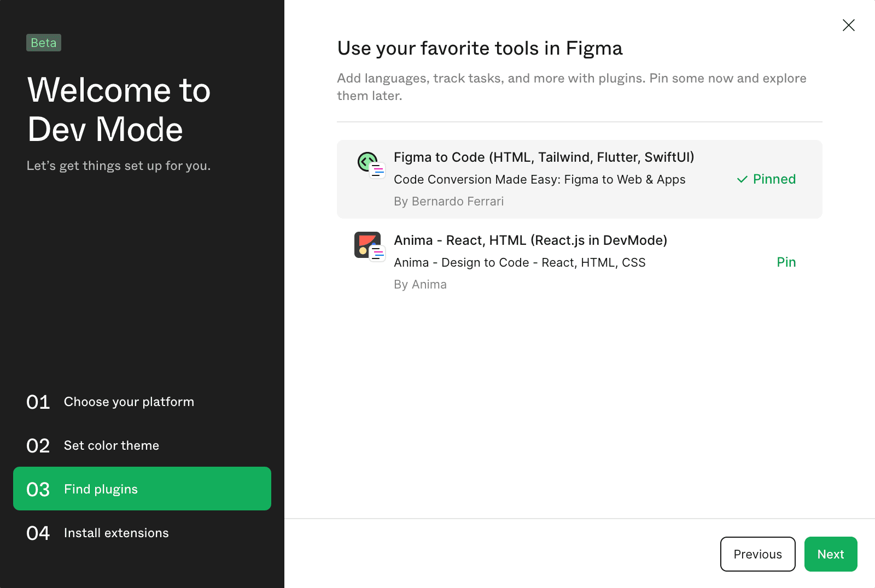
Task: Click the 'Add languages, track tasks' description paragraph
Action: point(571,87)
